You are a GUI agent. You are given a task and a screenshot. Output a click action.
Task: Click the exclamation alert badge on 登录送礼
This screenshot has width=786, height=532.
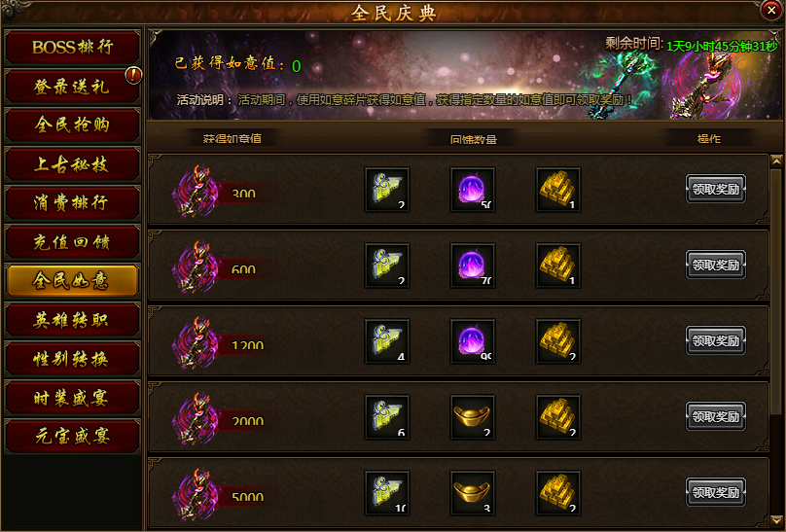[133, 75]
